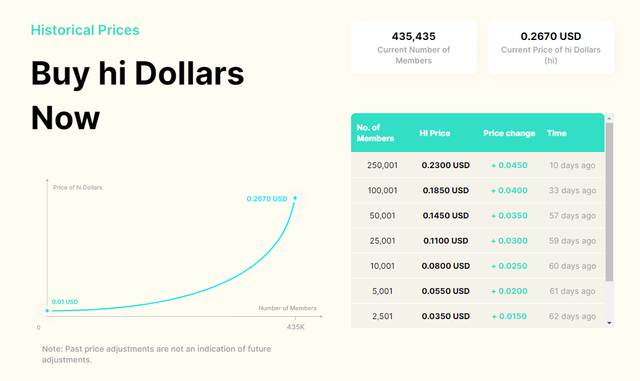Click the Time column header
The height and width of the screenshot is (381, 640).
point(556,133)
